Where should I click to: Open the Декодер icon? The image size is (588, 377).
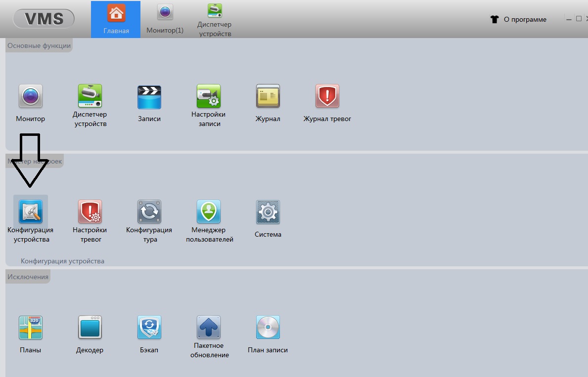pyautogui.click(x=90, y=328)
